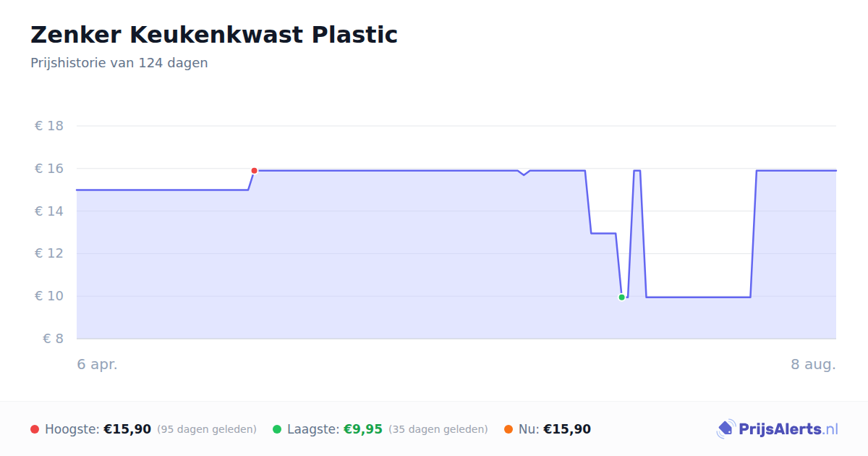The width and height of the screenshot is (868, 456).
Task: Click the € 12 axis label
Action: pos(49,253)
